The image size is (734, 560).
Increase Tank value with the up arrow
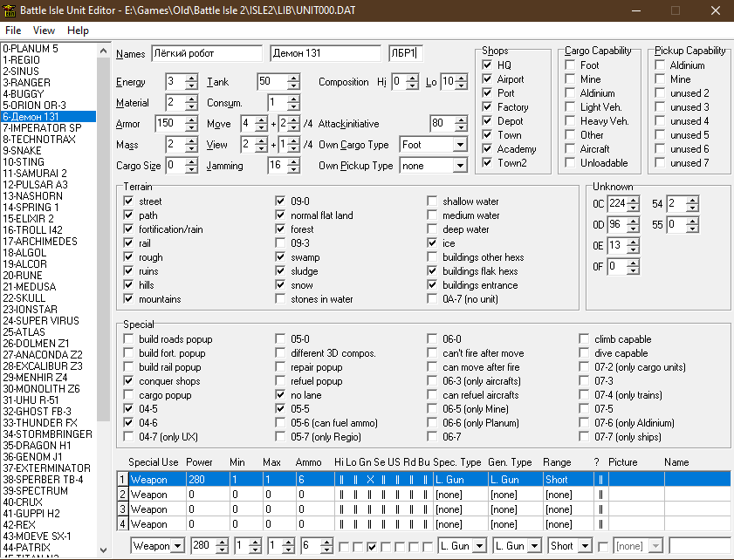292,78
